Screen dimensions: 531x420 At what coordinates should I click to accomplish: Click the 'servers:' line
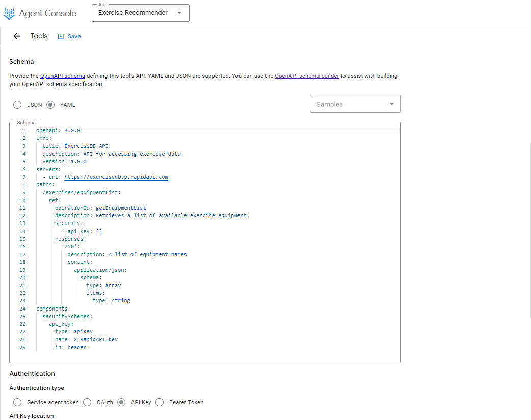point(48,169)
